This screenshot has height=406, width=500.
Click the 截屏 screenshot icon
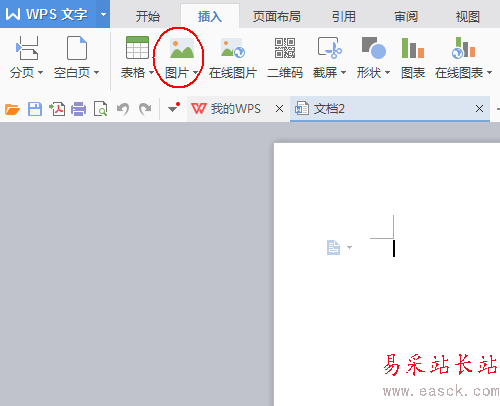(x=329, y=48)
